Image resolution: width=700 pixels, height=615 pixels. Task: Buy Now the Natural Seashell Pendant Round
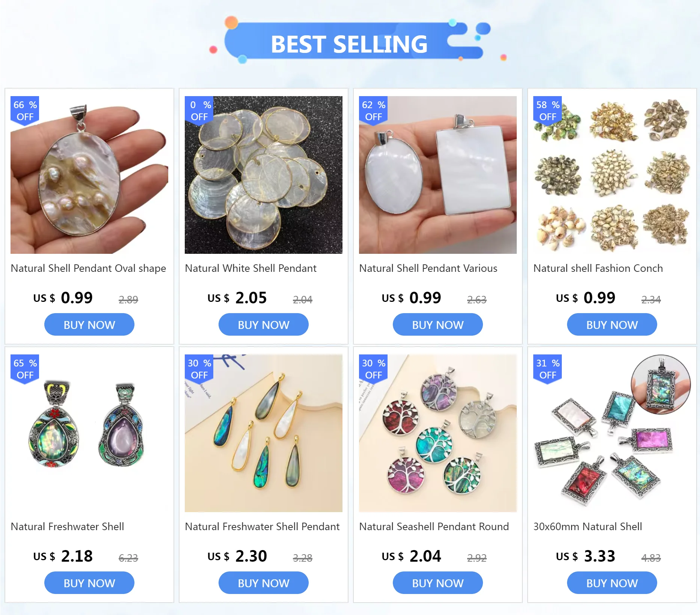pyautogui.click(x=438, y=583)
